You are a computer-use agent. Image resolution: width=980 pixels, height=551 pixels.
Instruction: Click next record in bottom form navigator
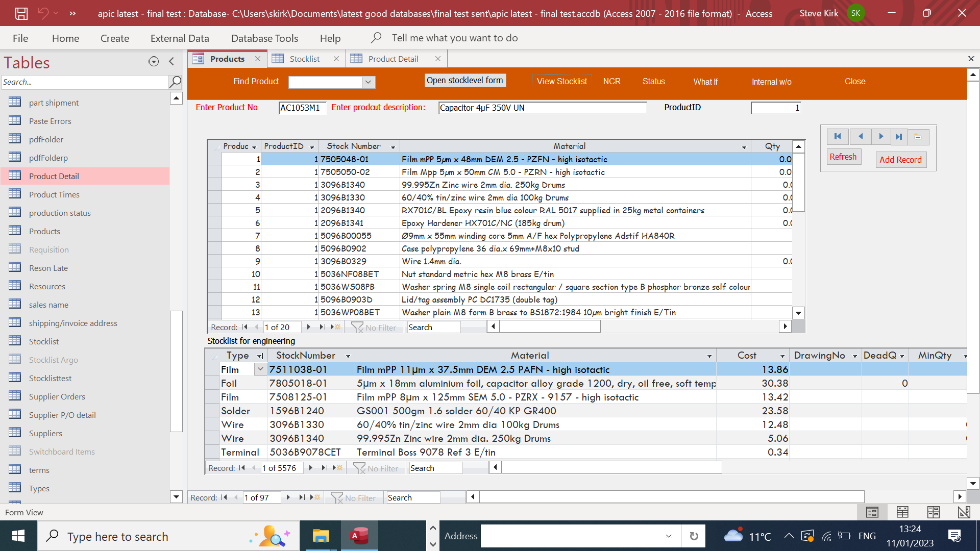pyautogui.click(x=288, y=497)
